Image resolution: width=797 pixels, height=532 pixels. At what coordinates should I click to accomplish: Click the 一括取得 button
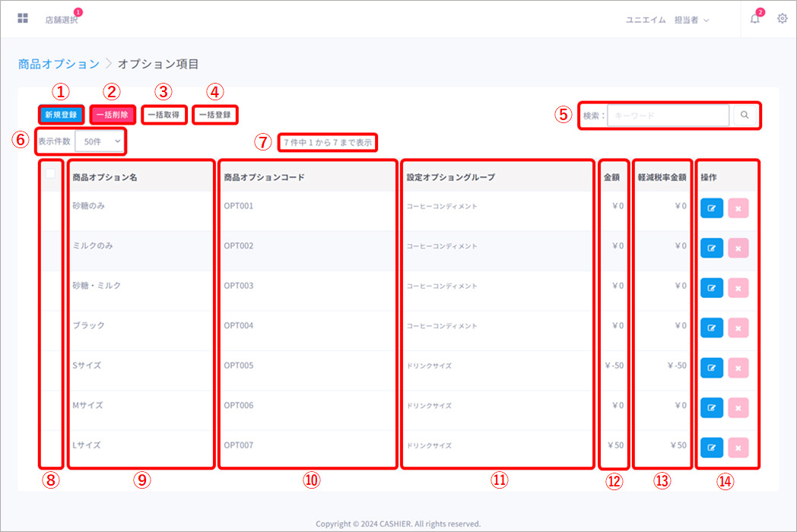click(164, 115)
